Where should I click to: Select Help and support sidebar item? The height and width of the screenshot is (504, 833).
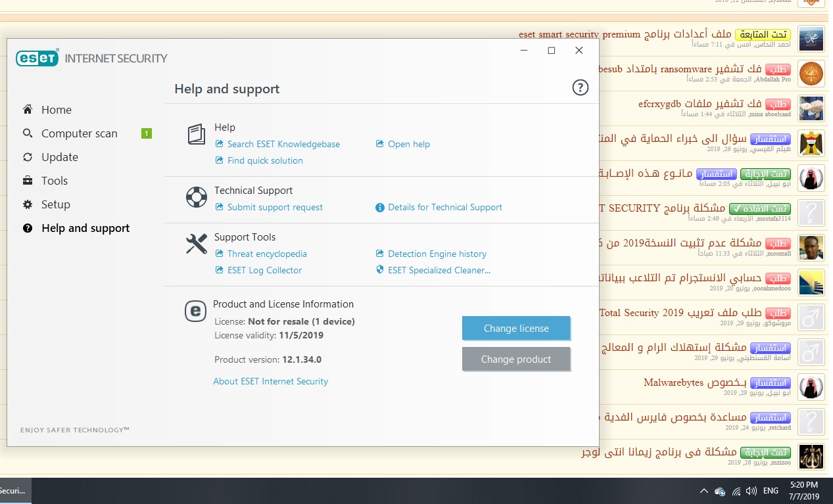(85, 228)
